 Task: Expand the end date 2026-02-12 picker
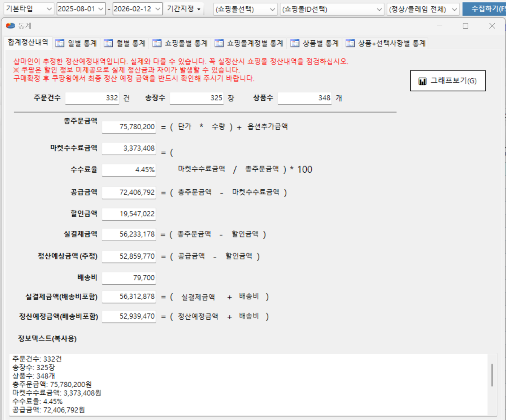click(158, 9)
